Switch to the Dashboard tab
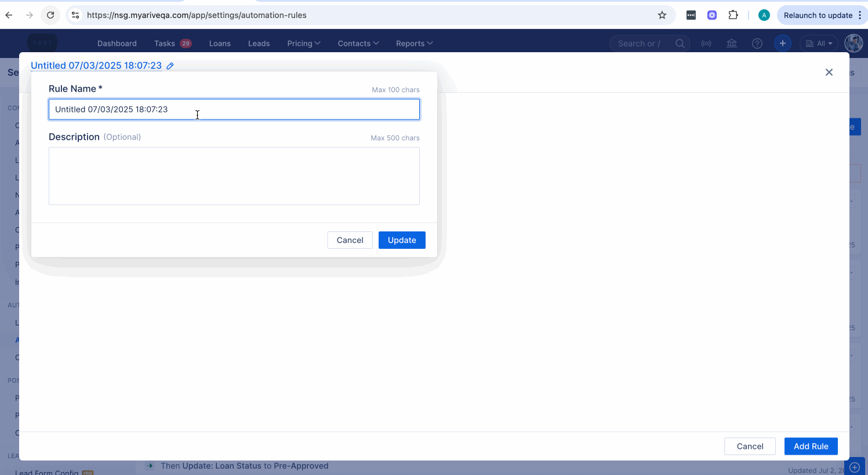The height and width of the screenshot is (475, 868). (117, 43)
